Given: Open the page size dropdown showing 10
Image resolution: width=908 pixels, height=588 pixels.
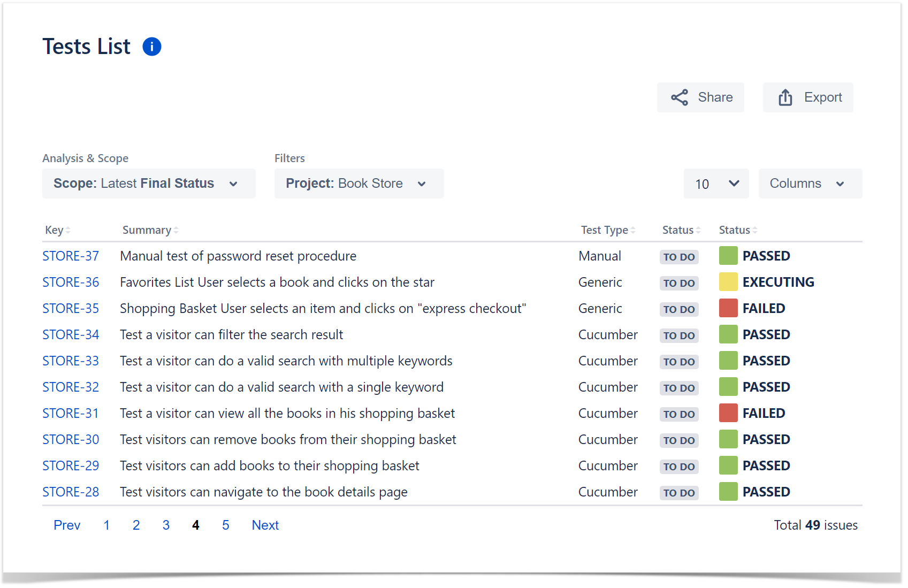Looking at the screenshot, I should pos(716,184).
